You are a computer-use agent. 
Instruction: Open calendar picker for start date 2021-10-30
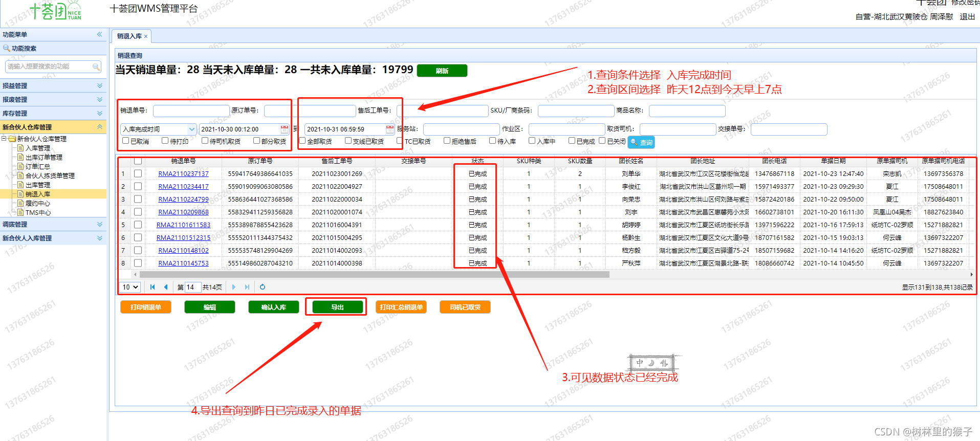[285, 129]
